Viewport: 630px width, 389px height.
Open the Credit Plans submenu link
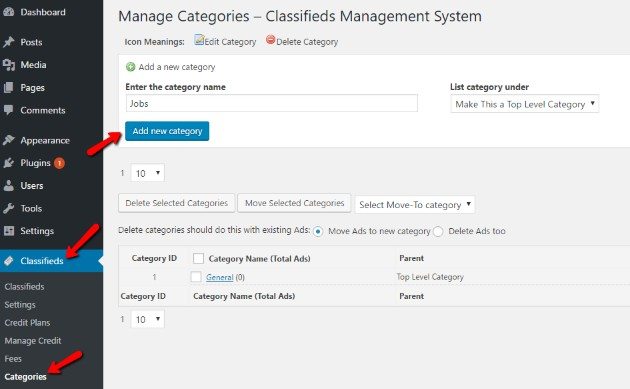pyautogui.click(x=27, y=323)
